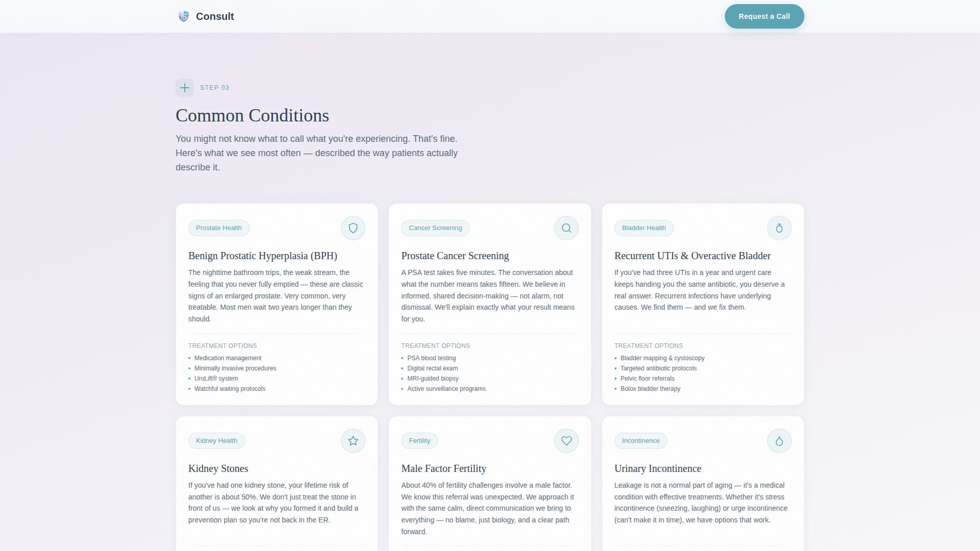Open the Urinary Incontinence heading
The image size is (980, 551).
[x=658, y=468]
